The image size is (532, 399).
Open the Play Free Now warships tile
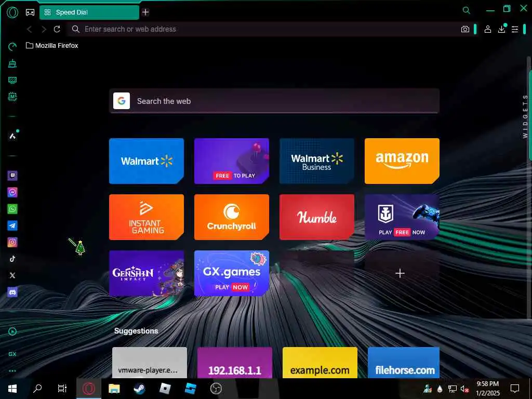[402, 217]
